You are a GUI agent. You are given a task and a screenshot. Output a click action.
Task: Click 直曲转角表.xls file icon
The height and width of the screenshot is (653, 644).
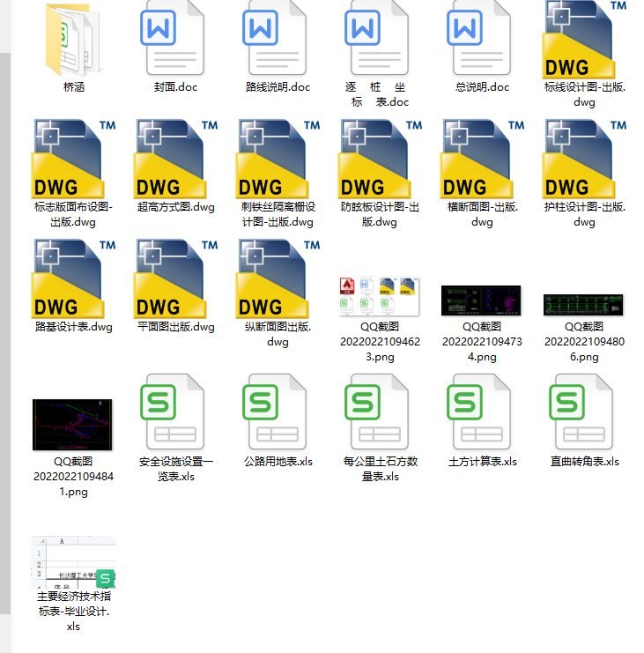coord(584,411)
